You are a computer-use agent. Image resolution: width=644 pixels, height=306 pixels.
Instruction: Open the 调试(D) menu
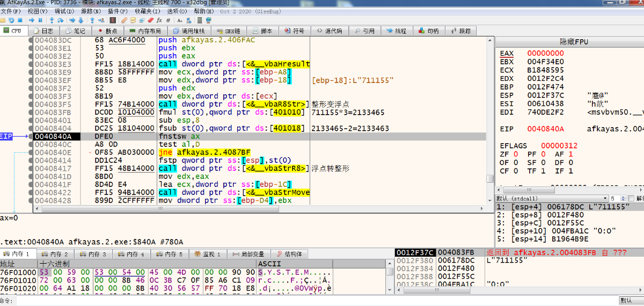[64, 11]
